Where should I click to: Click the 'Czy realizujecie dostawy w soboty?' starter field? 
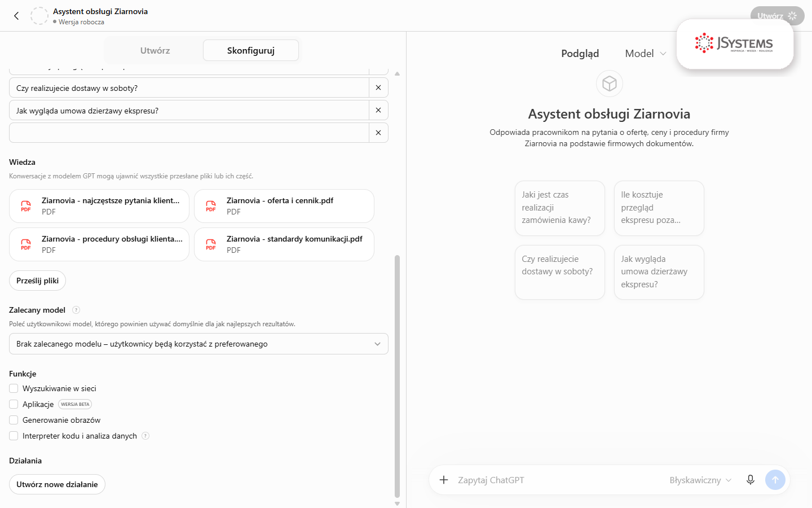point(189,87)
